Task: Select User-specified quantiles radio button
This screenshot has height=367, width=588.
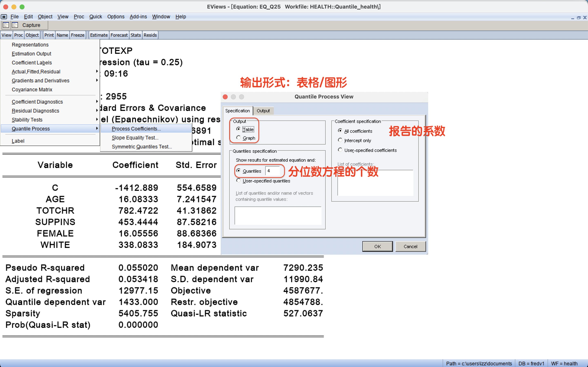Action: [238, 180]
